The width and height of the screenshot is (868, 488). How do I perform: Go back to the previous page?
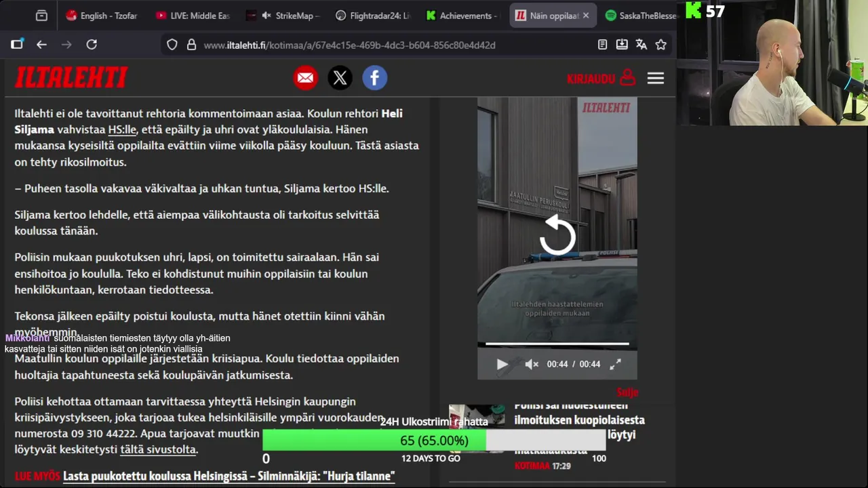point(42,45)
